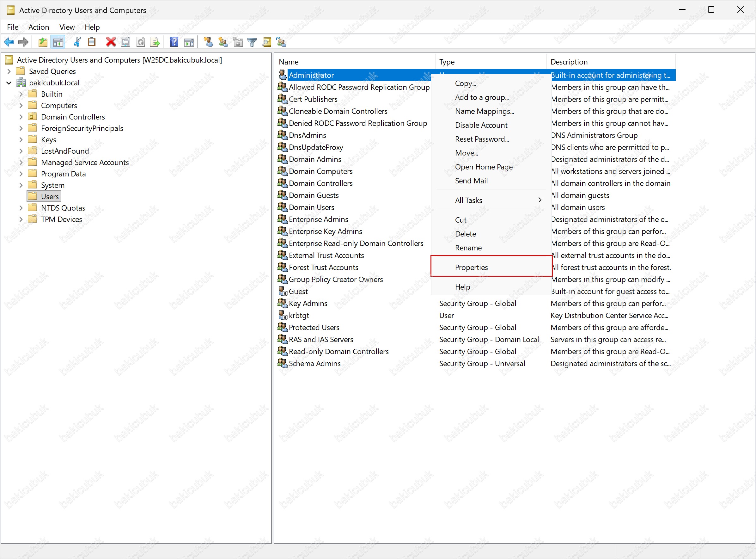756x559 pixels.
Task: Click the Schema Admins group icon
Action: pyautogui.click(x=283, y=363)
